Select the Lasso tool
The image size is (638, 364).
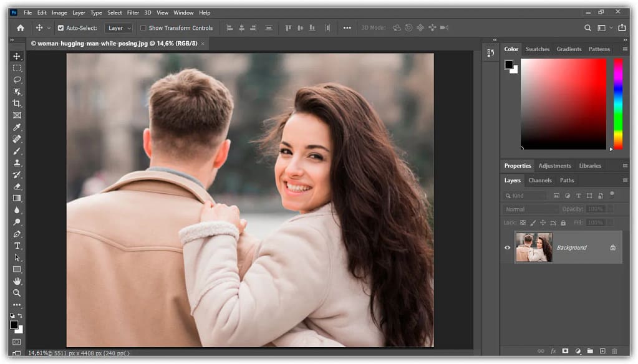(17, 80)
